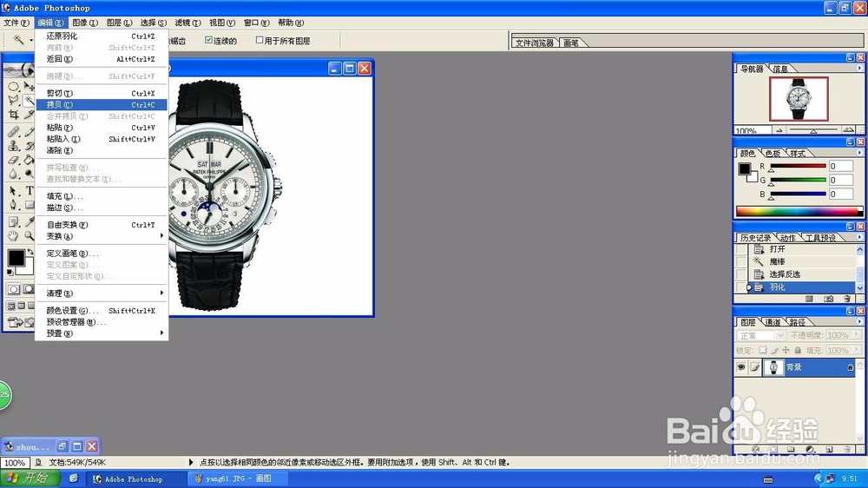Image resolution: width=868 pixels, height=488 pixels.
Task: Click the foreground color swatch in Color panel
Action: click(x=745, y=169)
